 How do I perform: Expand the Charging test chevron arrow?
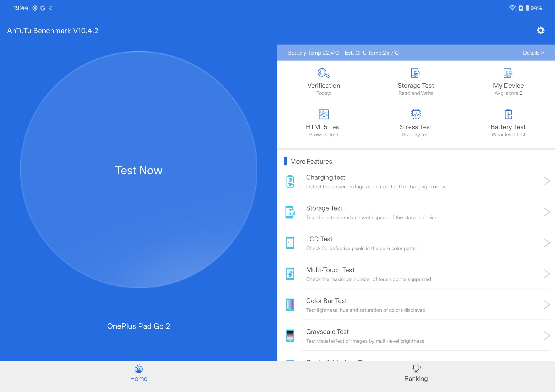pos(547,181)
